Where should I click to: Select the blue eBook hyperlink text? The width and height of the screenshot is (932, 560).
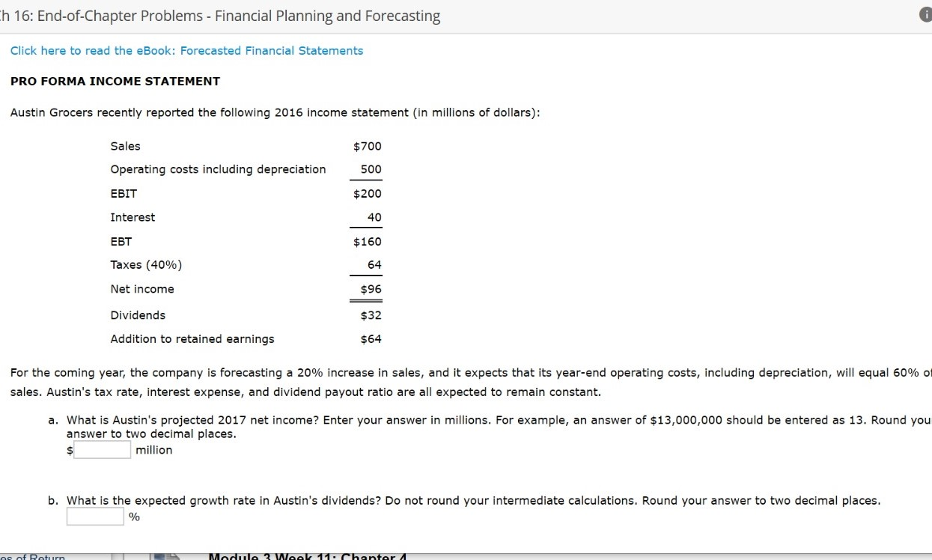[x=187, y=50]
